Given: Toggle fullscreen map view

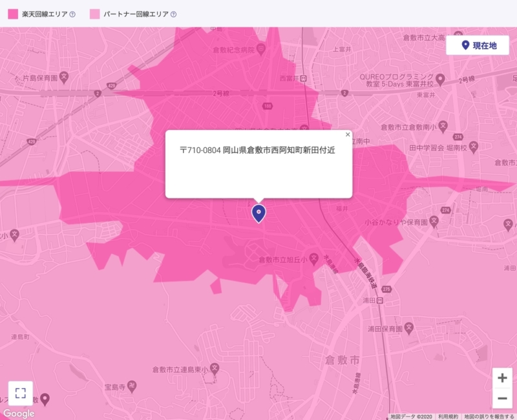Looking at the screenshot, I should coord(21,393).
